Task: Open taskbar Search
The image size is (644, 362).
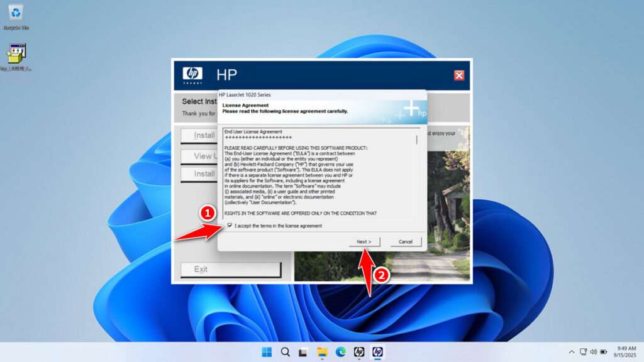Action: pyautogui.click(x=285, y=352)
